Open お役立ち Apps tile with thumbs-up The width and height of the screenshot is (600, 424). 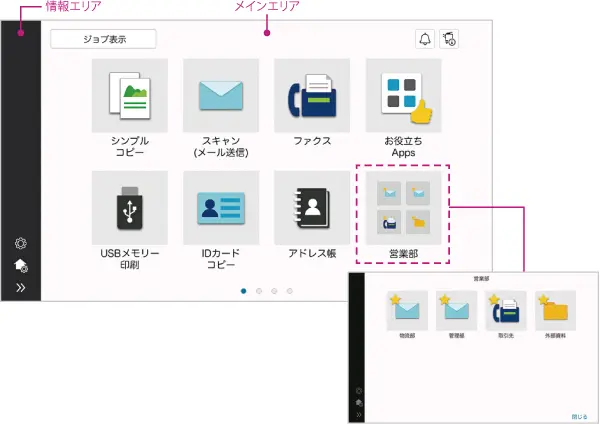pyautogui.click(x=403, y=96)
